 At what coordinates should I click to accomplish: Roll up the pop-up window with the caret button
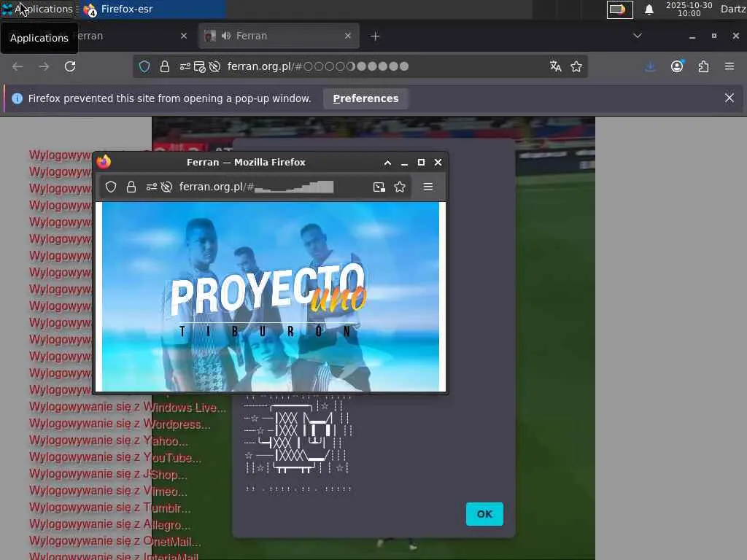[x=388, y=163]
